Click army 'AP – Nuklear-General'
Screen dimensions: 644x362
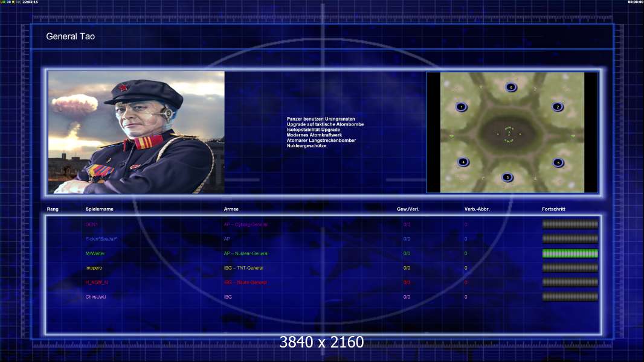pyautogui.click(x=246, y=253)
